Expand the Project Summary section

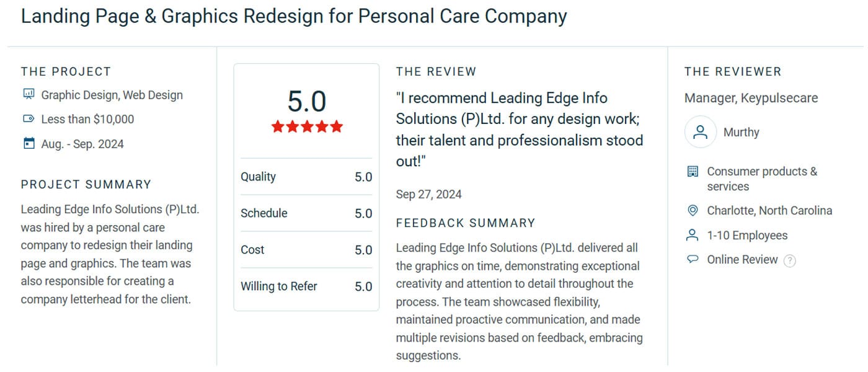coord(86,184)
